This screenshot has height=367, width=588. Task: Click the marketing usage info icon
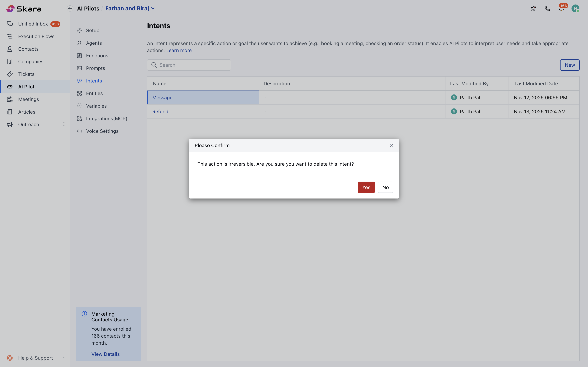[84, 314]
